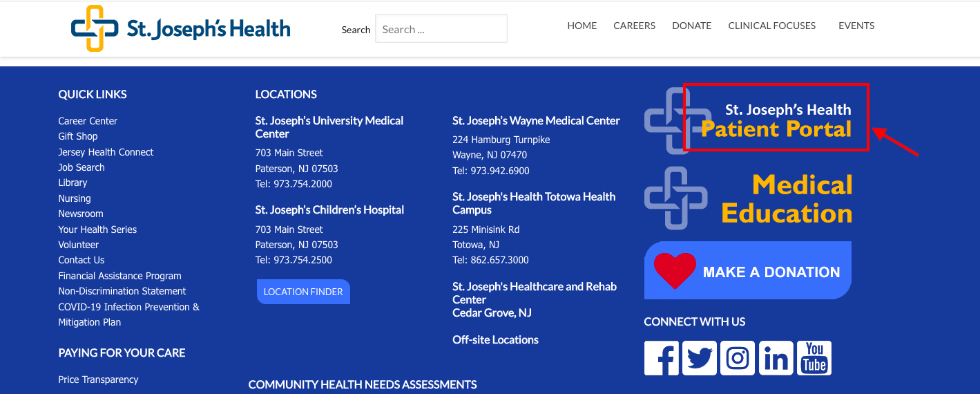Open the LinkedIn social icon
980x394 pixels.
click(776, 358)
